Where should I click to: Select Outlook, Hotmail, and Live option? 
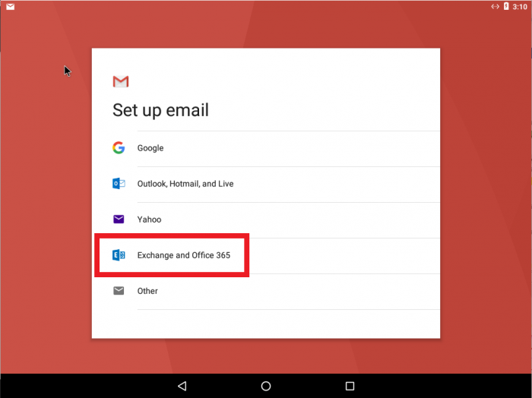(266, 184)
